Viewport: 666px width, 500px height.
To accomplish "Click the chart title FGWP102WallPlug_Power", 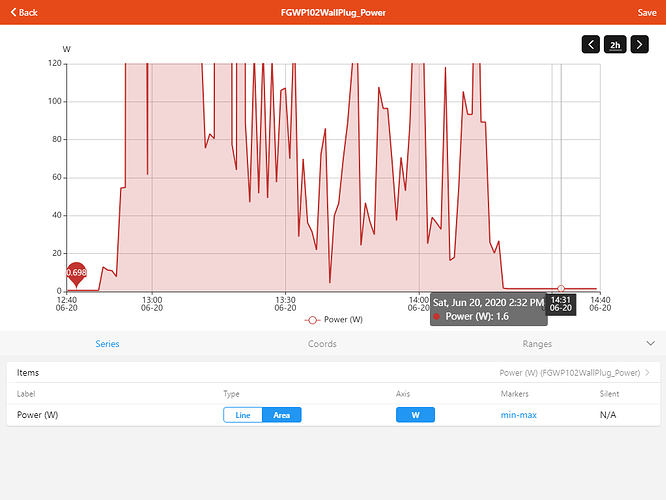I will coord(333,13).
